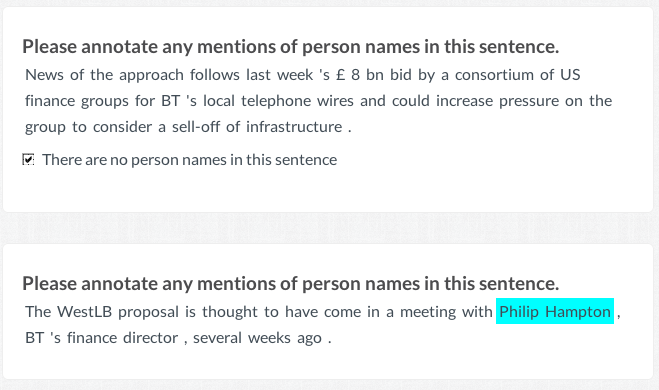659x390 pixels.
Task: Select the word Hampton in highlighted name
Action: (x=577, y=312)
